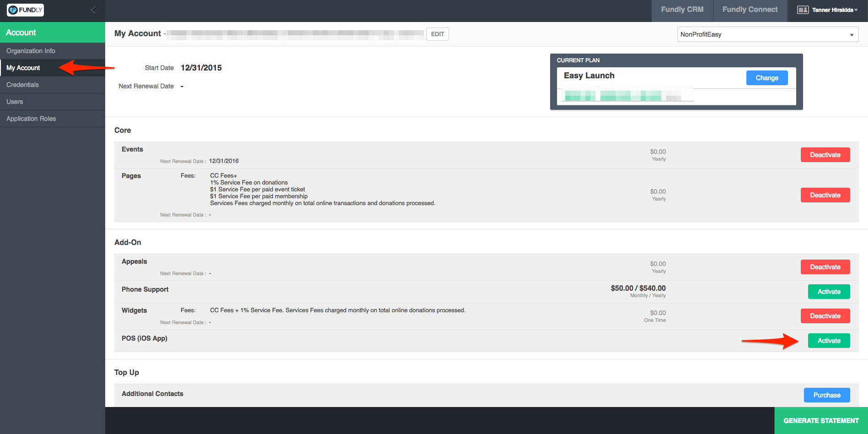Click the Events label
868x434 pixels.
coord(132,149)
